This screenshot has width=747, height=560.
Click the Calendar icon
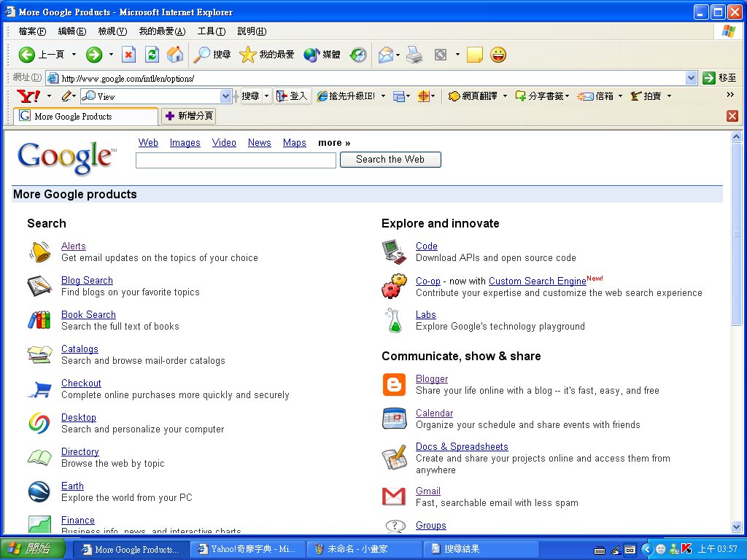pyautogui.click(x=395, y=419)
